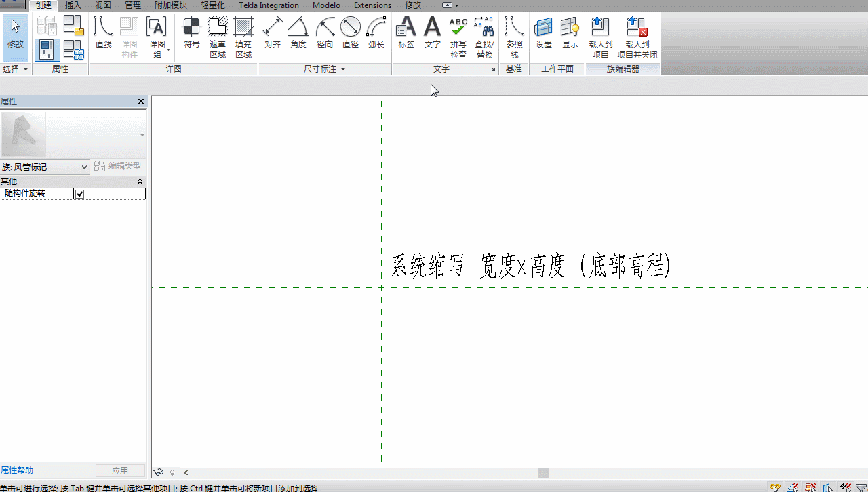The width and height of the screenshot is (868, 492).
Task: Uncheck the 随构件旋转 checkbox
Action: (79, 194)
